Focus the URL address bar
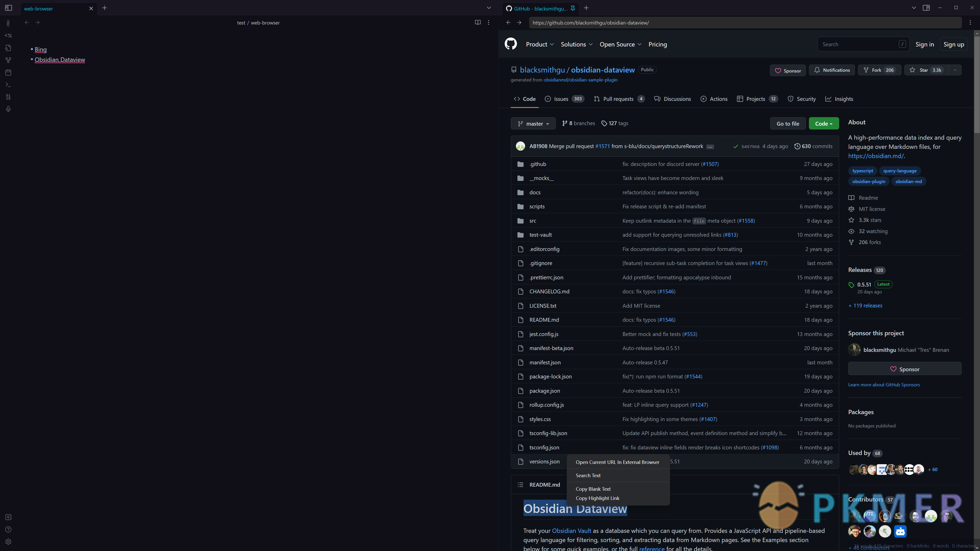Screen dimensions: 980x551 click(x=745, y=22)
